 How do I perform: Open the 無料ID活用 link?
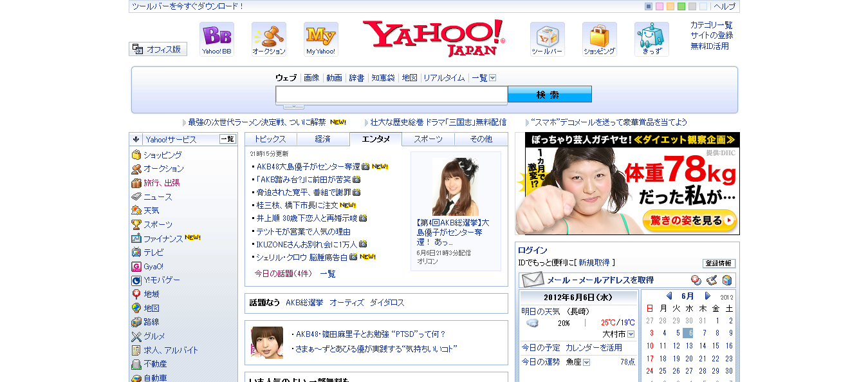(710, 46)
